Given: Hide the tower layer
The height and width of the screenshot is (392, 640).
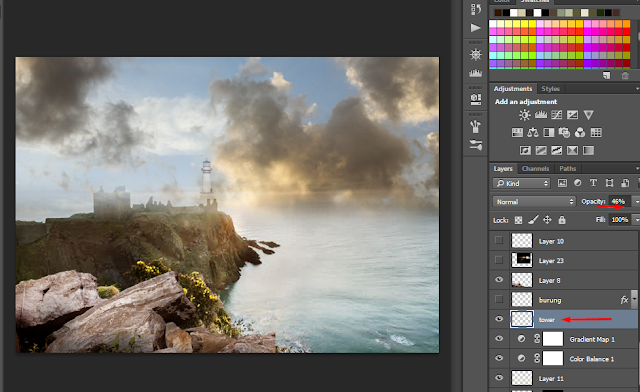Looking at the screenshot, I should 499,319.
